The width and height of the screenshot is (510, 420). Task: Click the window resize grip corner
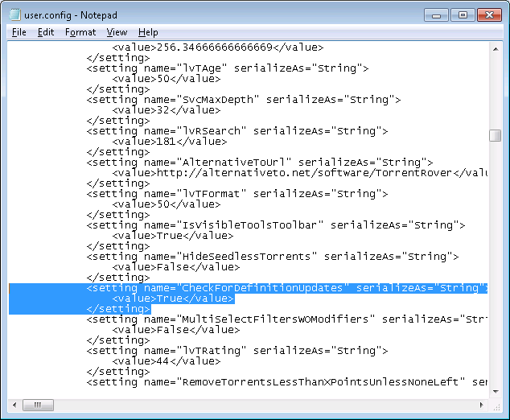[x=496, y=406]
